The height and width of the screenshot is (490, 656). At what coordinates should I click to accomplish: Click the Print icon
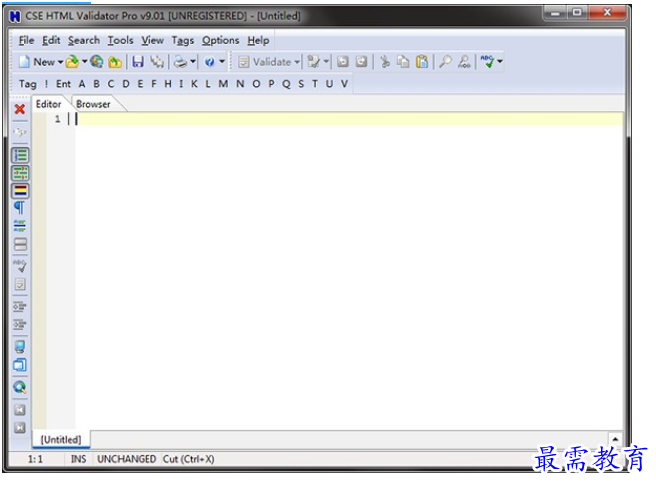[x=180, y=62]
